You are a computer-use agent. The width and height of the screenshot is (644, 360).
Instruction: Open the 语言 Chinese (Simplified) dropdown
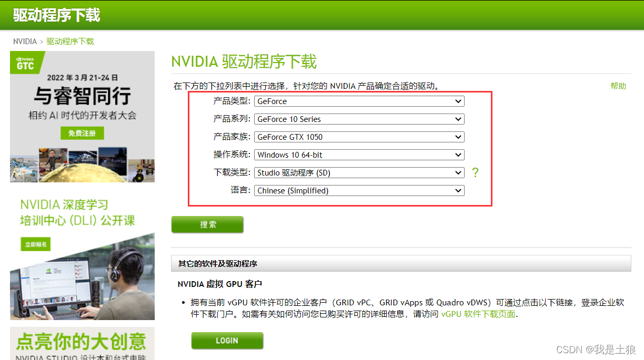coord(359,191)
